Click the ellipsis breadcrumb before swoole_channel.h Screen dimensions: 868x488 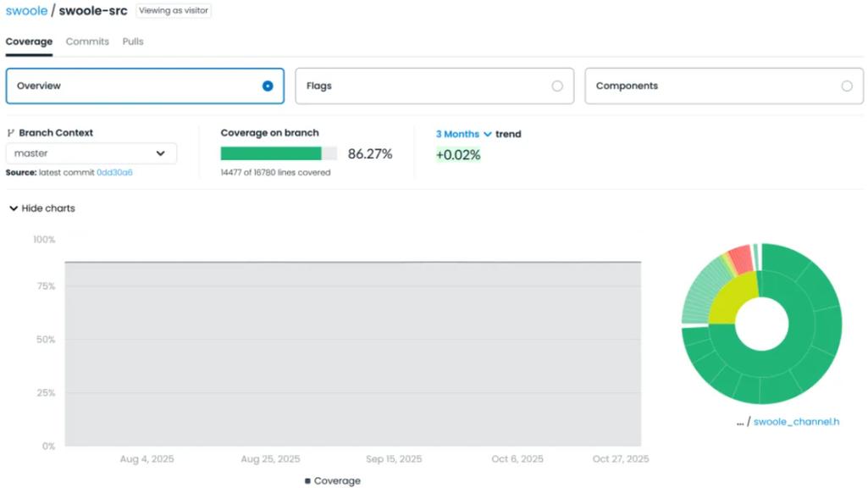[x=740, y=422]
